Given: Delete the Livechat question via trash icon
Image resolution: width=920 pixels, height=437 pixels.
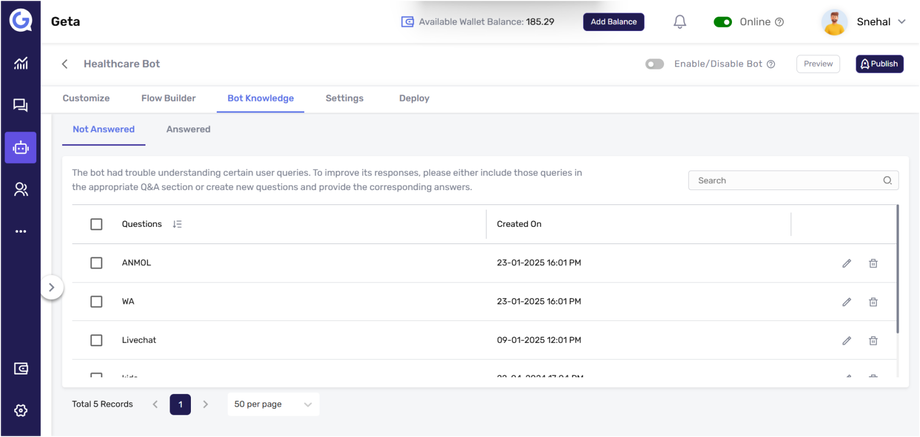Looking at the screenshot, I should pos(873,341).
